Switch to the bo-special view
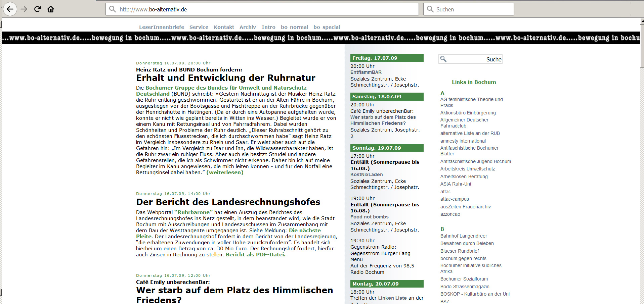 coord(327,27)
